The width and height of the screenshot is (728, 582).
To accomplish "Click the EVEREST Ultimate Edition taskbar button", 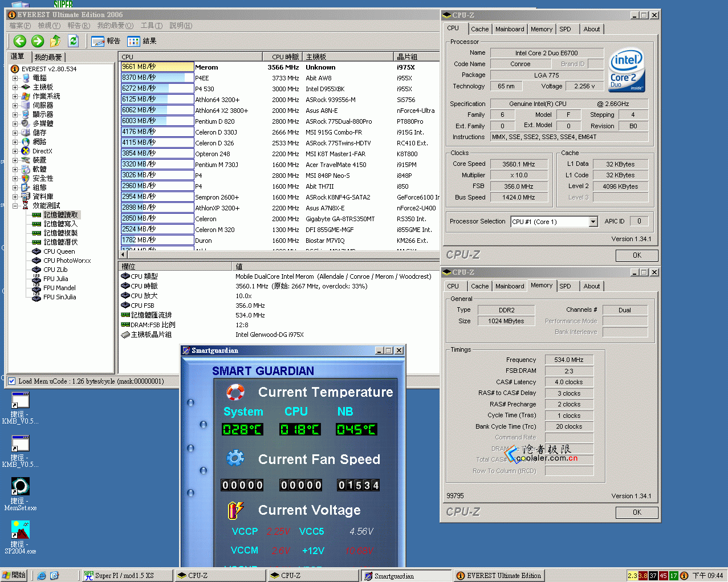I will 499,576.
